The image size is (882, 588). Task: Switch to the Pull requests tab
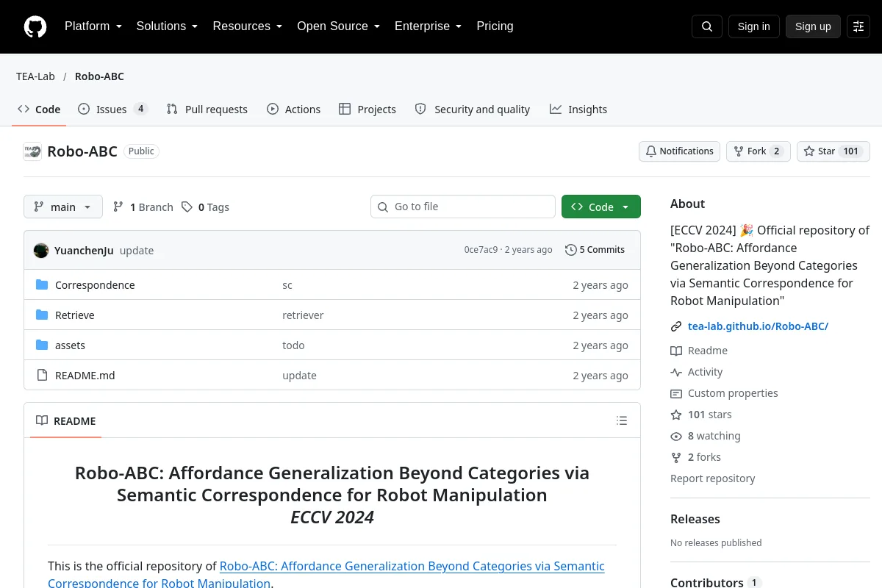[x=207, y=110]
